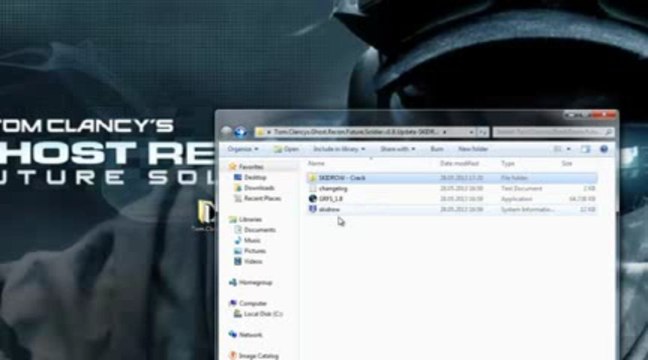Click the GRFS_1.8 application icon
Image resolution: width=648 pixels, height=360 pixels.
tap(313, 199)
